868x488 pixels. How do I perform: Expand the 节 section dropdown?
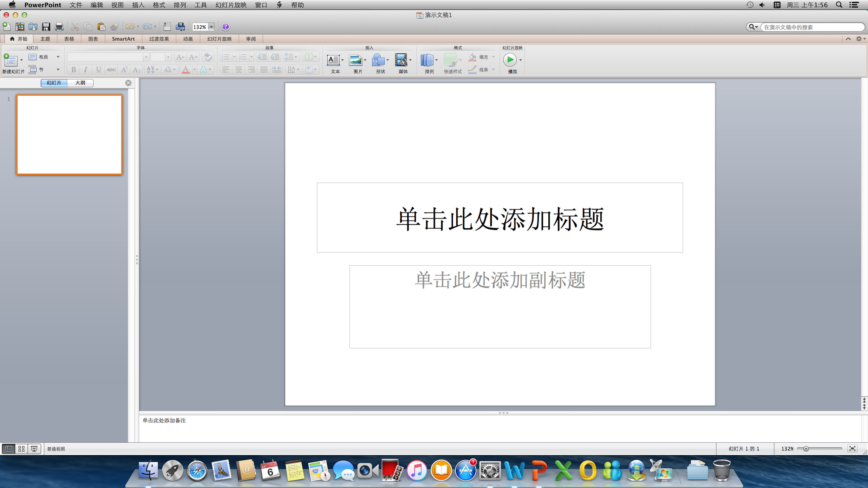tap(58, 70)
